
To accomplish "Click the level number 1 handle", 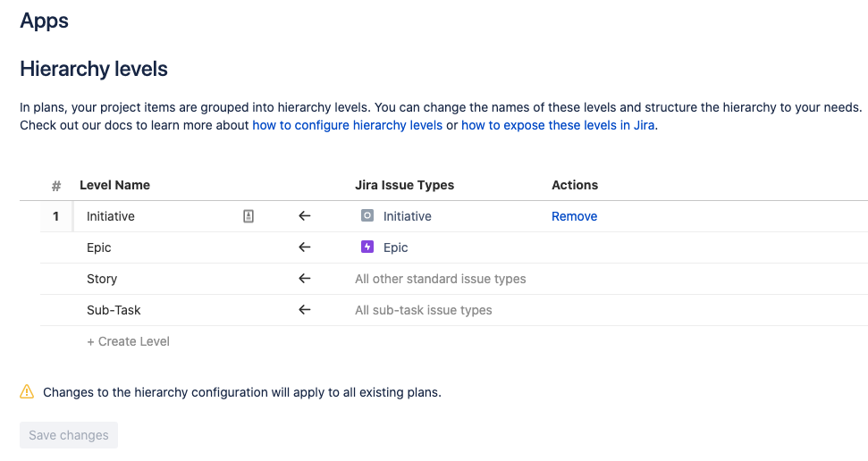I will coord(56,216).
